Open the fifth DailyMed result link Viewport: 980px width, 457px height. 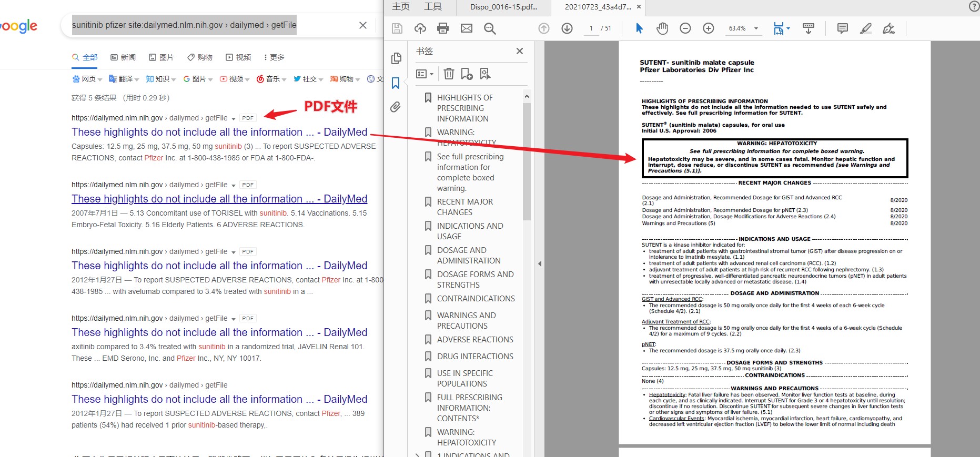click(219, 399)
